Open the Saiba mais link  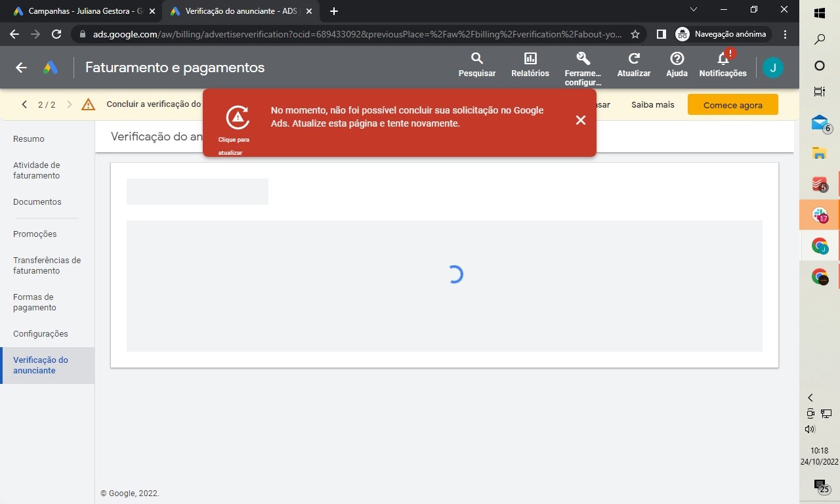coord(652,105)
